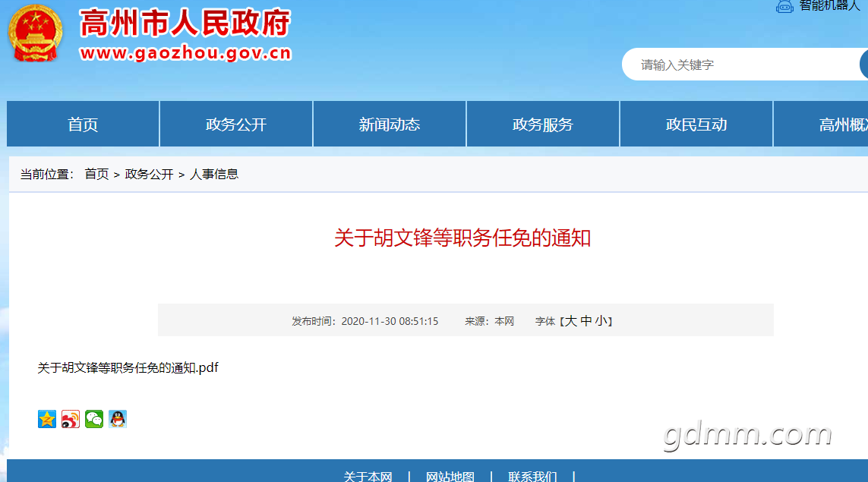Screen dimensions: 868x482
Task: Click 政务公开 in breadcrumb path
Action: tap(149, 175)
